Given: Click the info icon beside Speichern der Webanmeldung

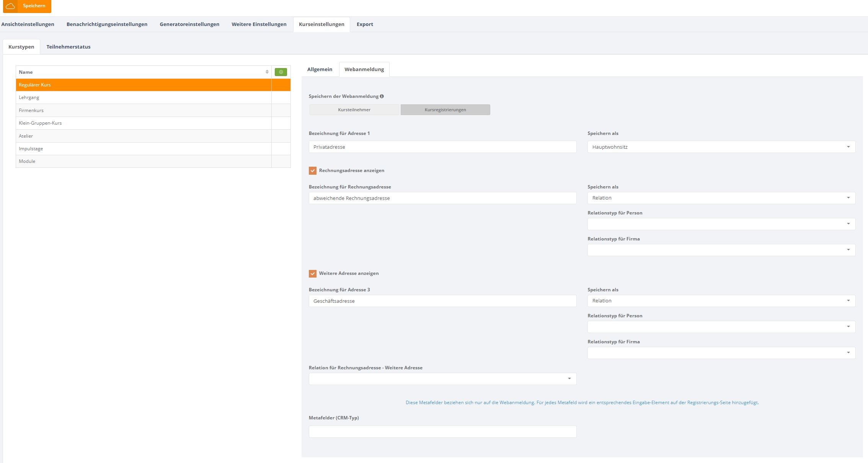Looking at the screenshot, I should pyautogui.click(x=382, y=96).
